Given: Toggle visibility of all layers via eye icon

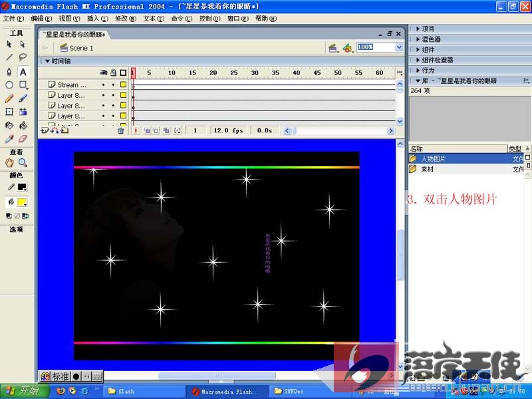Looking at the screenshot, I should [x=104, y=72].
